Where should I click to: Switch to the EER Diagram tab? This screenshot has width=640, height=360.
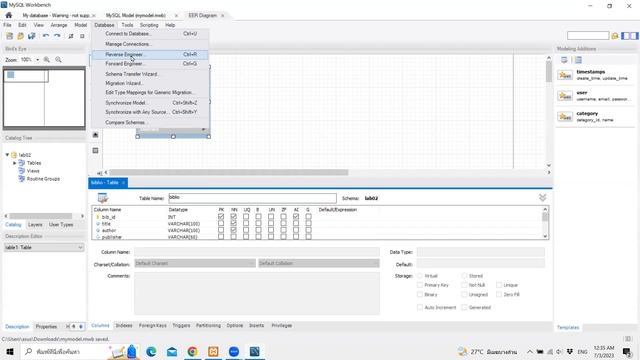coord(202,15)
